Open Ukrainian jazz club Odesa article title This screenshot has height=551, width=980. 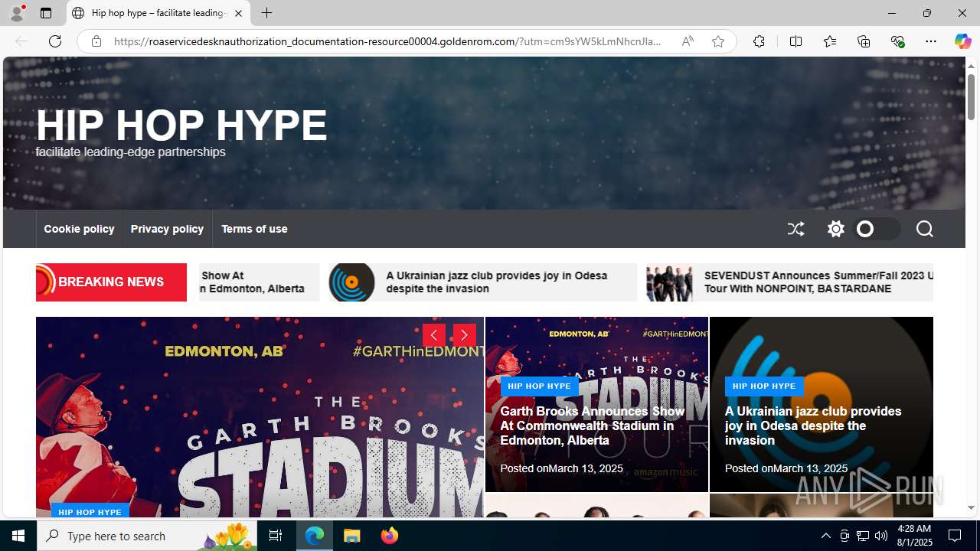tap(813, 425)
